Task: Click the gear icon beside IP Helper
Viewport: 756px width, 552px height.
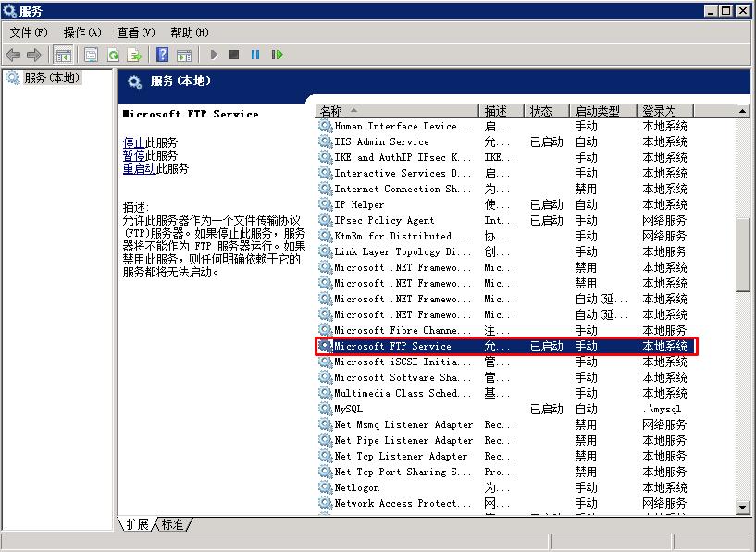Action: (x=325, y=204)
